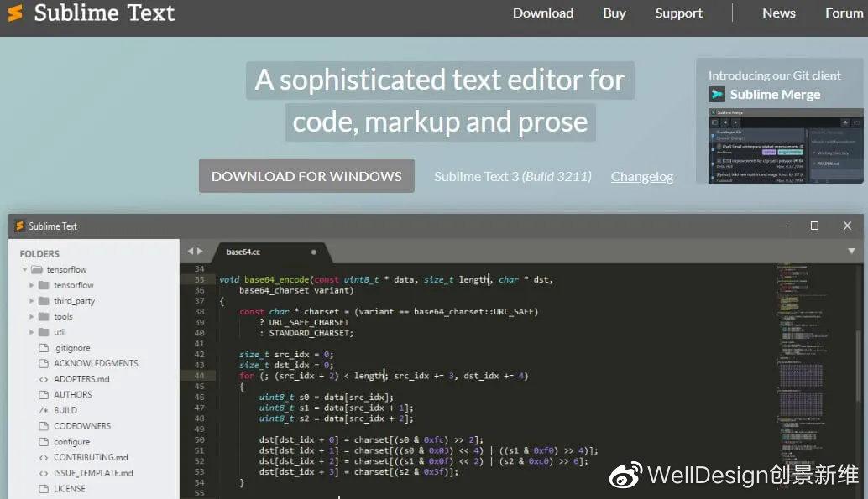Open the Download page in navigation
This screenshot has width=868, height=499.
[542, 13]
